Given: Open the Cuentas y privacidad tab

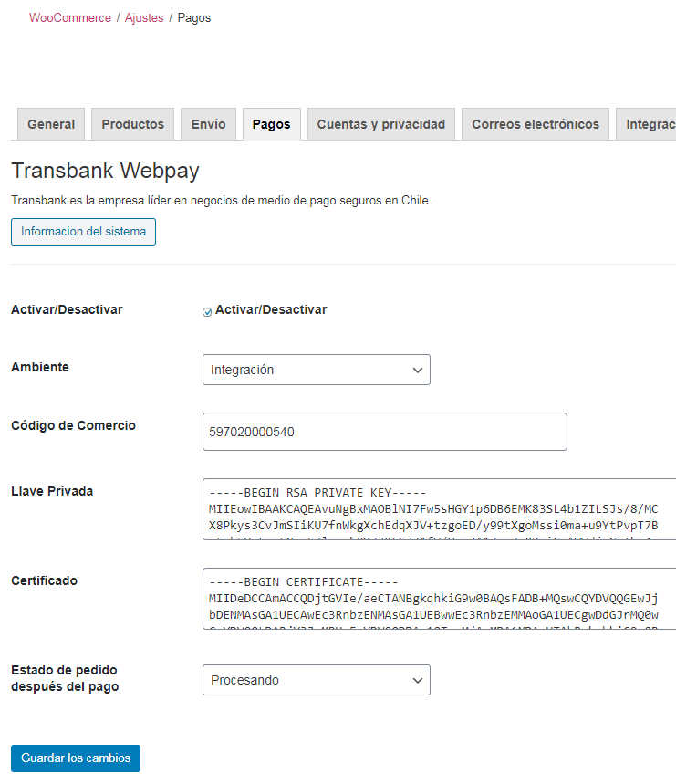Looking at the screenshot, I should click(380, 124).
